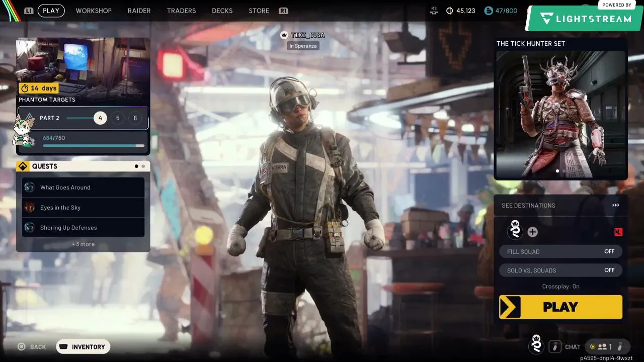Image resolution: width=644 pixels, height=362 pixels.
Task: Click the Shoring Up Defenses quest giver icon
Action: (x=30, y=228)
